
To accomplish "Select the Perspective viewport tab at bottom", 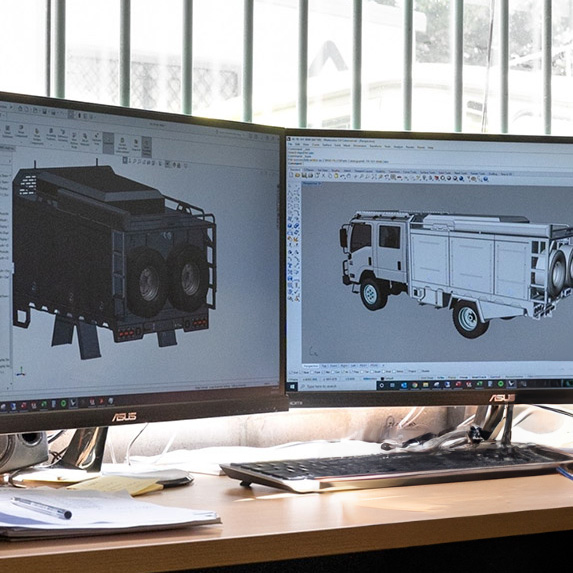I will pyautogui.click(x=311, y=366).
